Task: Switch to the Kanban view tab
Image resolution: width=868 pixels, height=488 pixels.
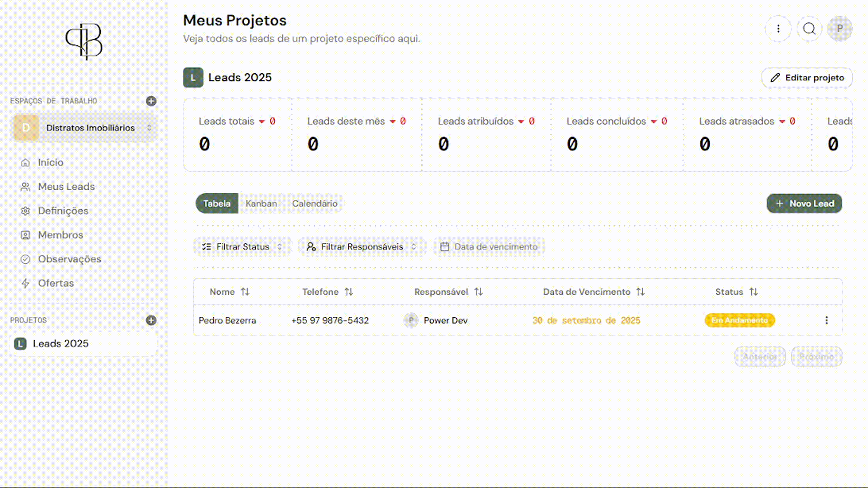Action: point(261,203)
